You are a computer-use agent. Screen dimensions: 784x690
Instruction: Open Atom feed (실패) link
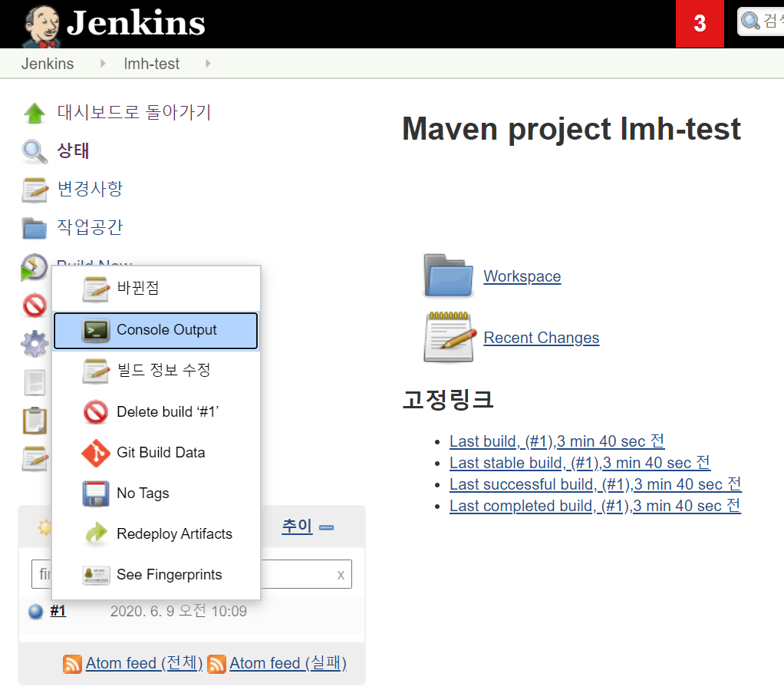288,663
